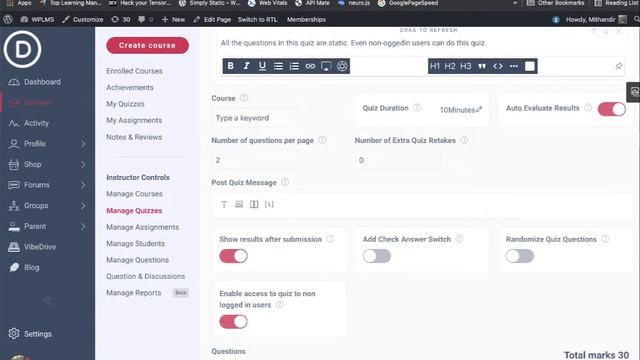This screenshot has height=360, width=640.
Task: Open help tooltip for Quiz Duration
Action: coord(417,108)
